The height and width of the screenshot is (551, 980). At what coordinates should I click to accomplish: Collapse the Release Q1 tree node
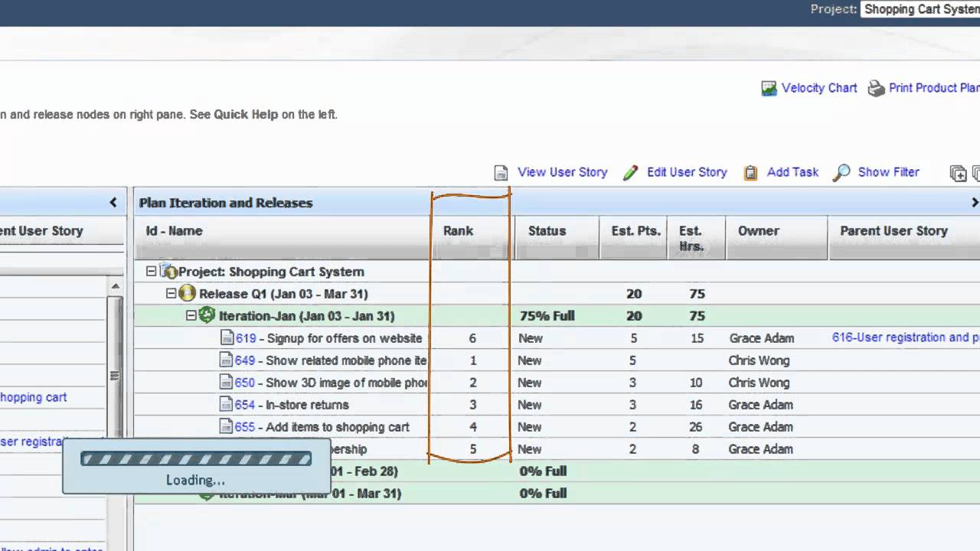[x=171, y=293]
